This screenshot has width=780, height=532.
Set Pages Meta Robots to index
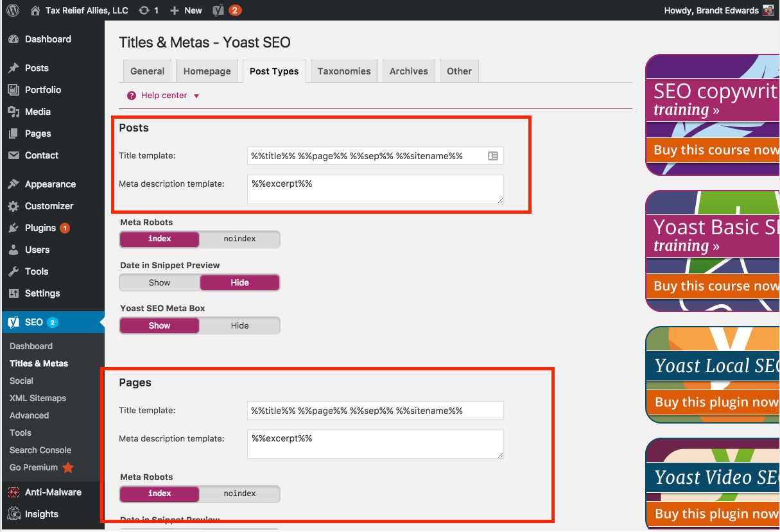tap(160, 493)
